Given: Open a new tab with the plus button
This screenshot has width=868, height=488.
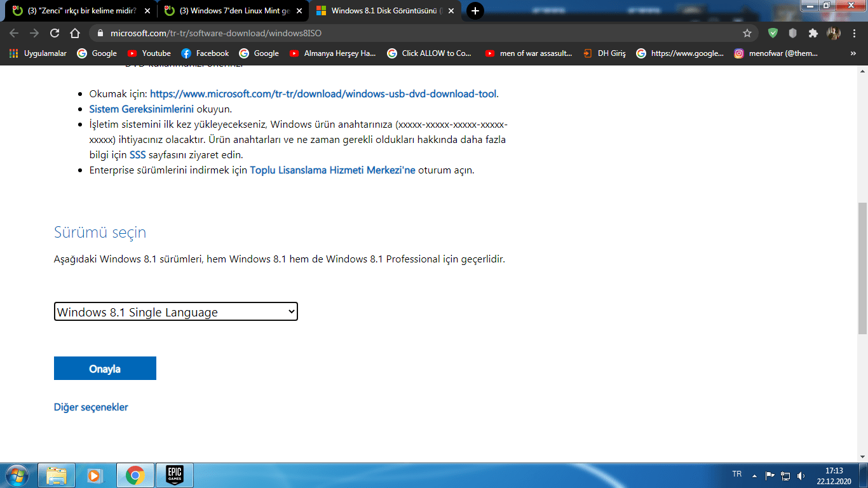Looking at the screenshot, I should click(475, 11).
